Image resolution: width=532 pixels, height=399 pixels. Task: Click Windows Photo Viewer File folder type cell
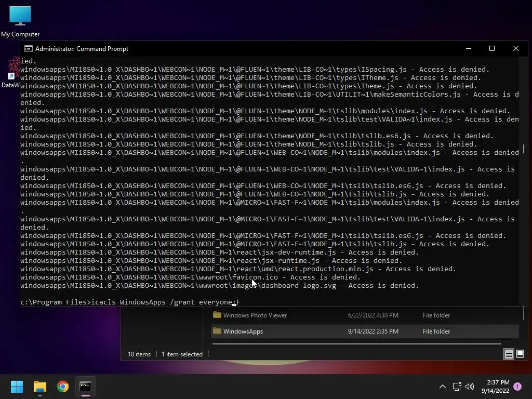tap(436, 315)
